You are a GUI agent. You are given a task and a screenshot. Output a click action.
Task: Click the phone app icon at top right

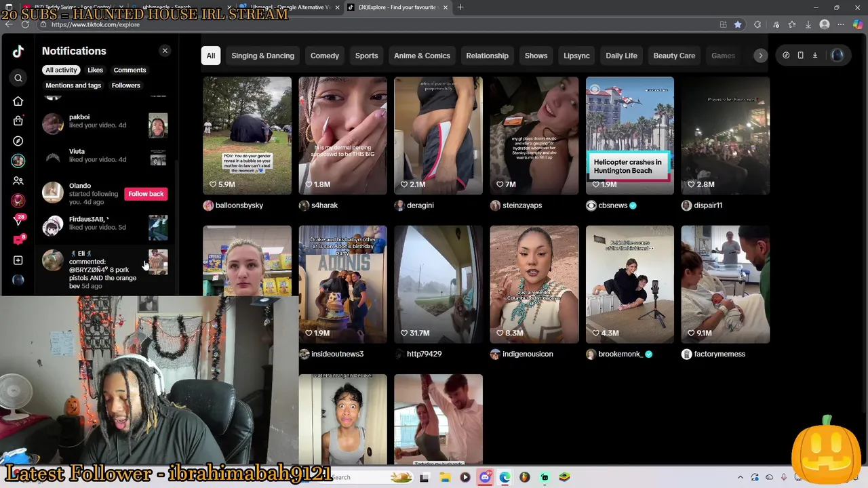click(800, 56)
